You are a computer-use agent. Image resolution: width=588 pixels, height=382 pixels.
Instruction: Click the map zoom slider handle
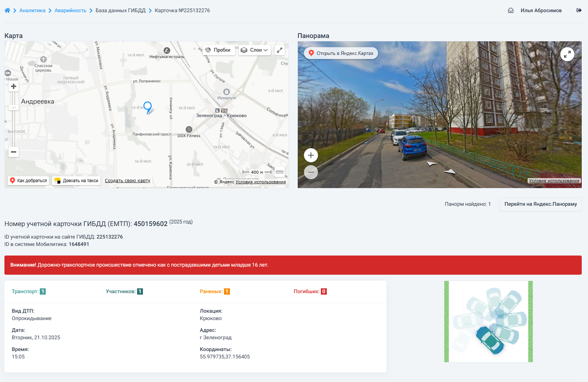click(14, 108)
